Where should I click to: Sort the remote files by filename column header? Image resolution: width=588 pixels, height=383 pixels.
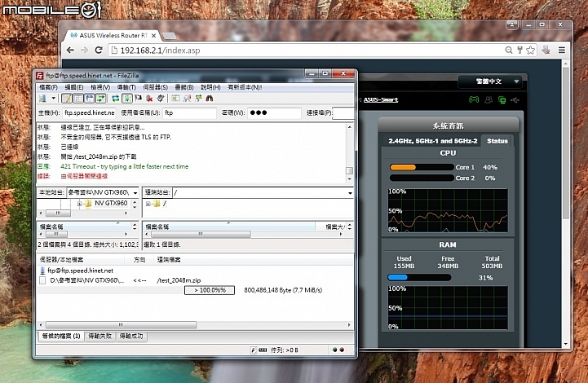pos(229,227)
